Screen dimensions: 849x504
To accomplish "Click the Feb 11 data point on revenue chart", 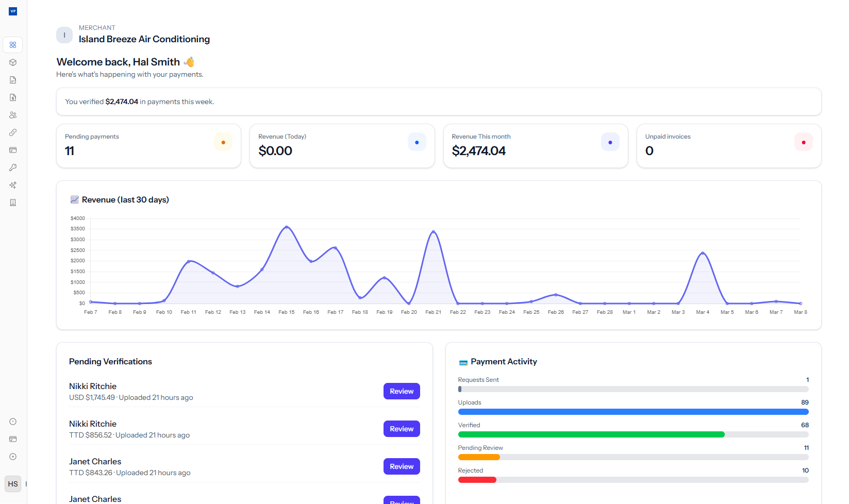I will tap(189, 261).
